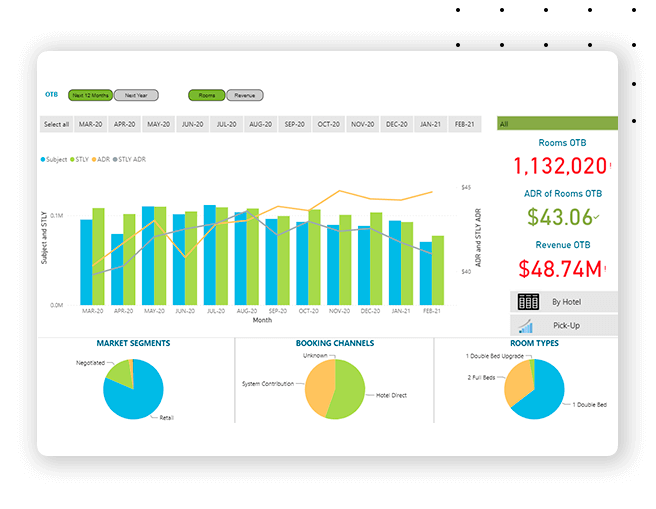Filter by OCT-20 month
The height and width of the screenshot is (509, 656).
tap(328, 124)
